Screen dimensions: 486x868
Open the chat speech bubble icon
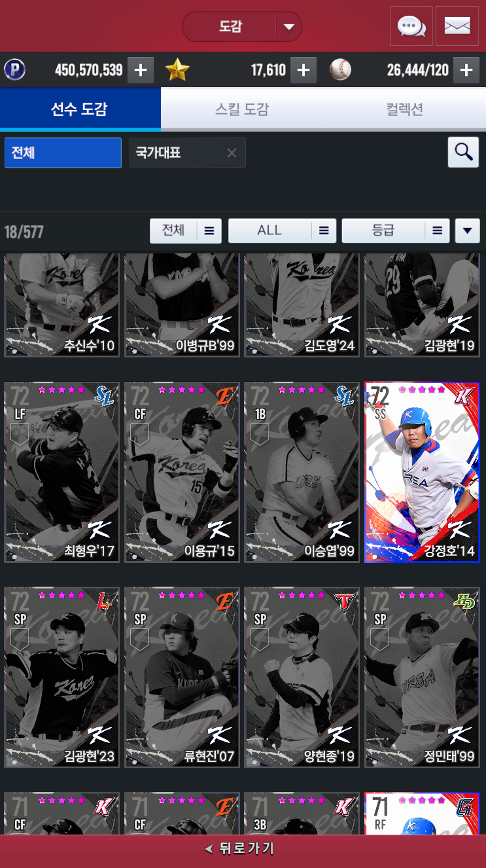pos(411,26)
